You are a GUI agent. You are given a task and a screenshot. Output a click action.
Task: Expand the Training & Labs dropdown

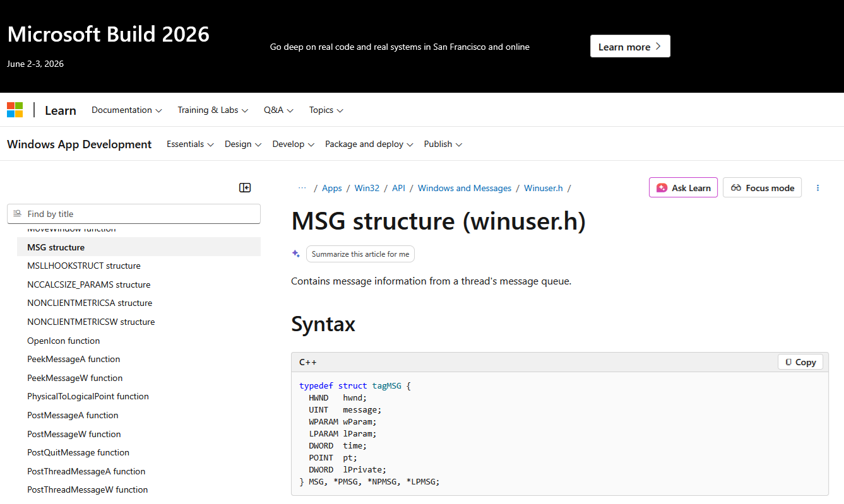pyautogui.click(x=213, y=110)
